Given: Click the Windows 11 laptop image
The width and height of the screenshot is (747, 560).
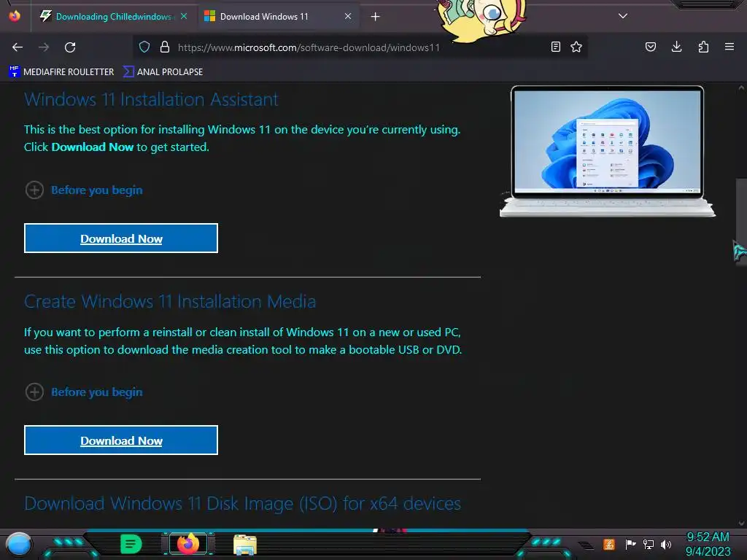Looking at the screenshot, I should (608, 152).
